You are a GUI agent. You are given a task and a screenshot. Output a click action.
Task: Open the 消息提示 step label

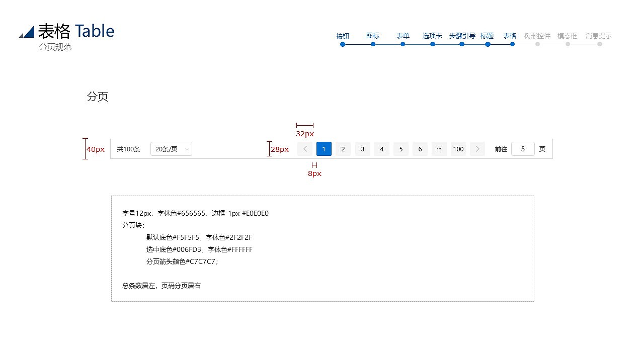pyautogui.click(x=599, y=36)
